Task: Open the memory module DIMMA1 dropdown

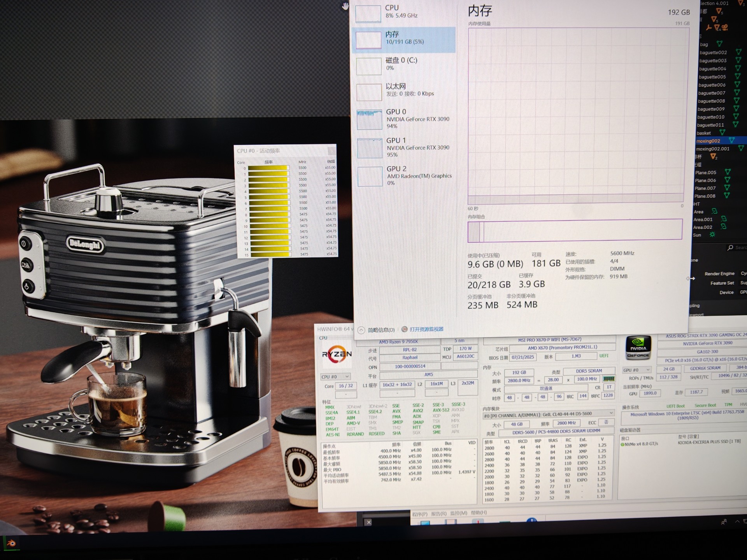Action: [549, 415]
